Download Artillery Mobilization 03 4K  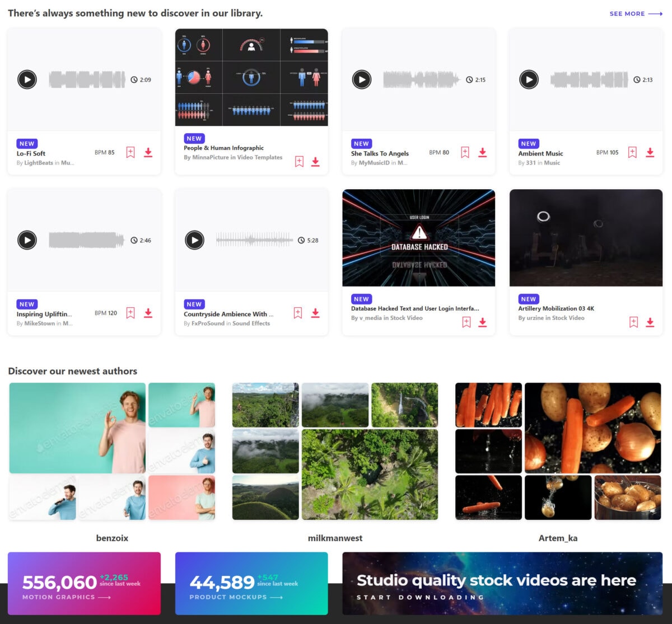point(650,322)
